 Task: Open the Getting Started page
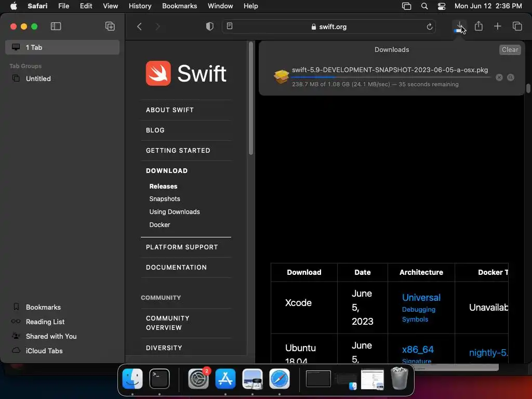pyautogui.click(x=178, y=150)
